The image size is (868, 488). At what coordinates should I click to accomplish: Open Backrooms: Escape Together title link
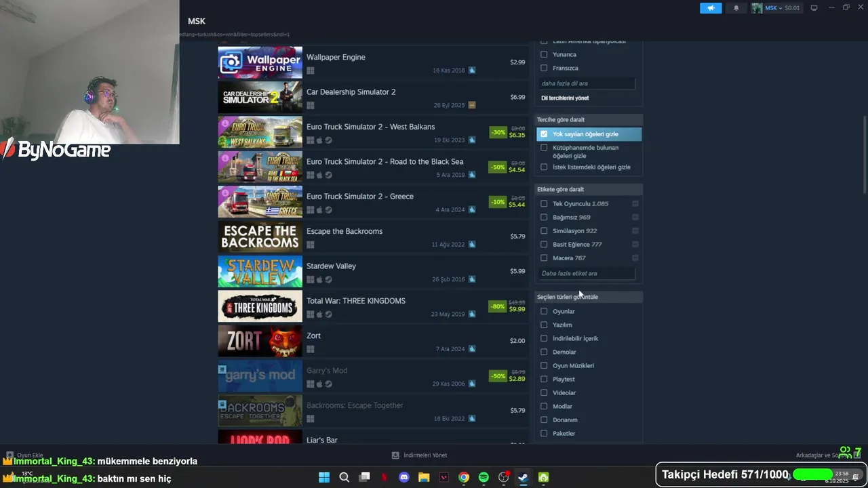pos(355,405)
